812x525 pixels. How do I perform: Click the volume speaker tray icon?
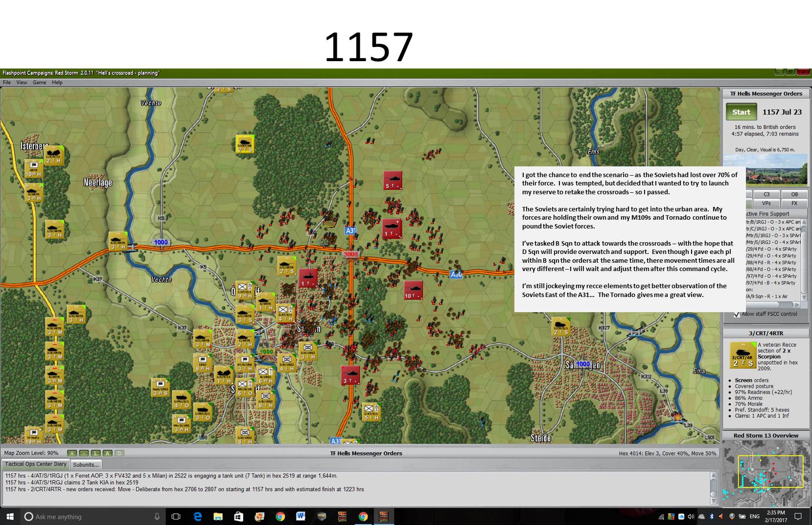(x=691, y=516)
